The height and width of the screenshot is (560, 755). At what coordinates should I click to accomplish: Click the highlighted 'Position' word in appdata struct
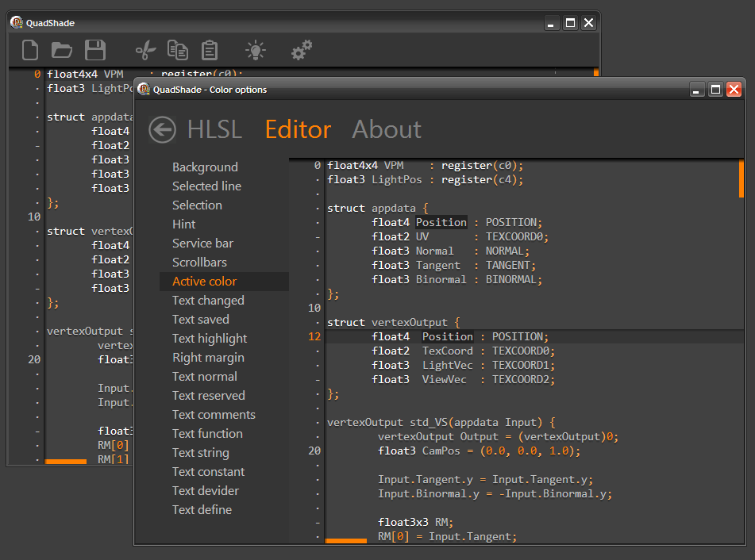[441, 222]
